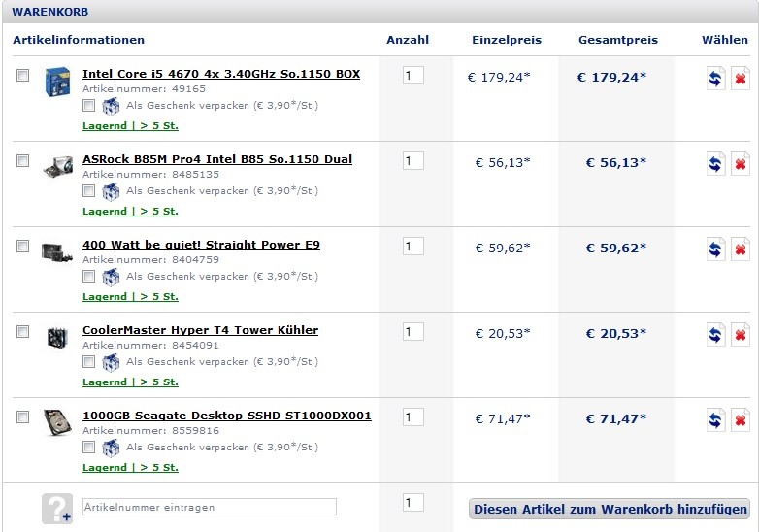Remove Intel Core i5 4670 from cart
The height and width of the screenshot is (532, 759).
(741, 78)
